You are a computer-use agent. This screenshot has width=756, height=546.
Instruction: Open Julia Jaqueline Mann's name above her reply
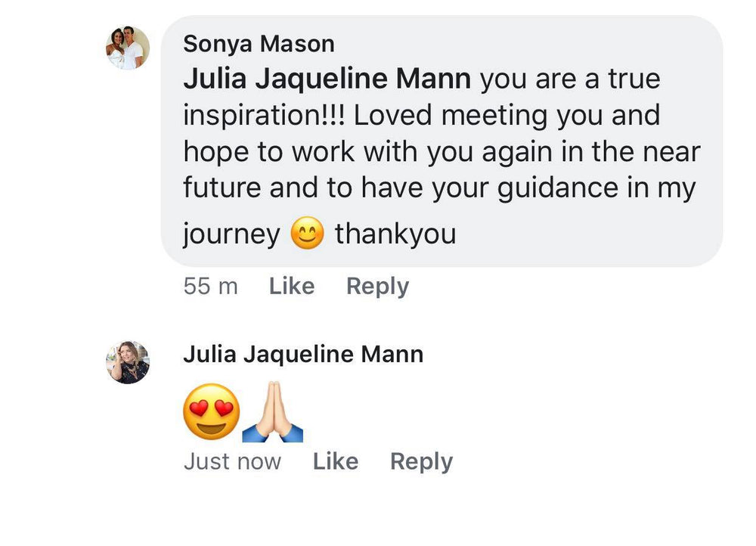[x=304, y=353]
